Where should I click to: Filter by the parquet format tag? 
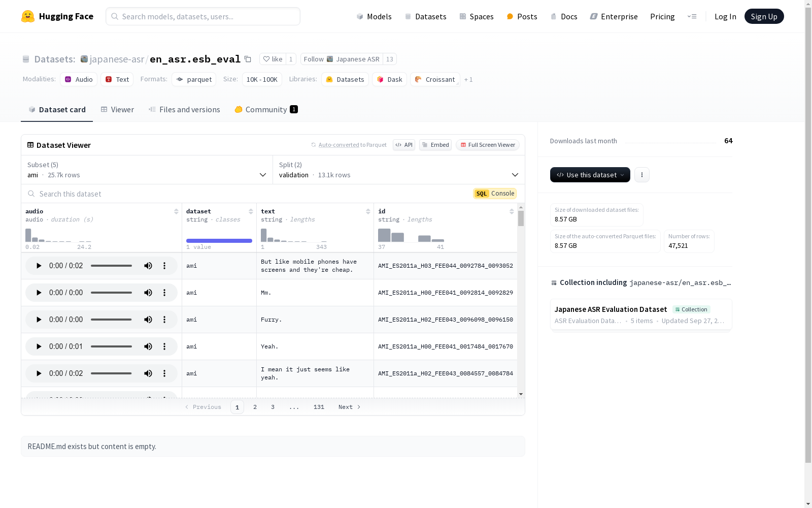point(194,79)
